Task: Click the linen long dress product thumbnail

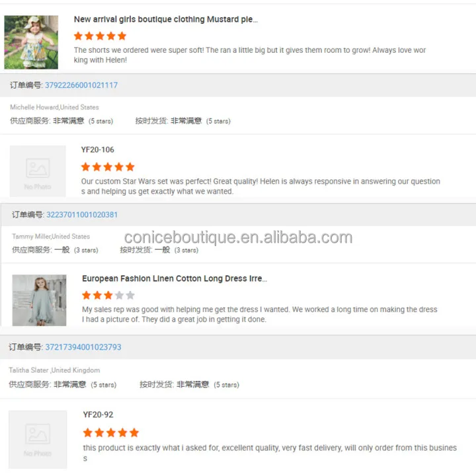Action: click(x=39, y=300)
